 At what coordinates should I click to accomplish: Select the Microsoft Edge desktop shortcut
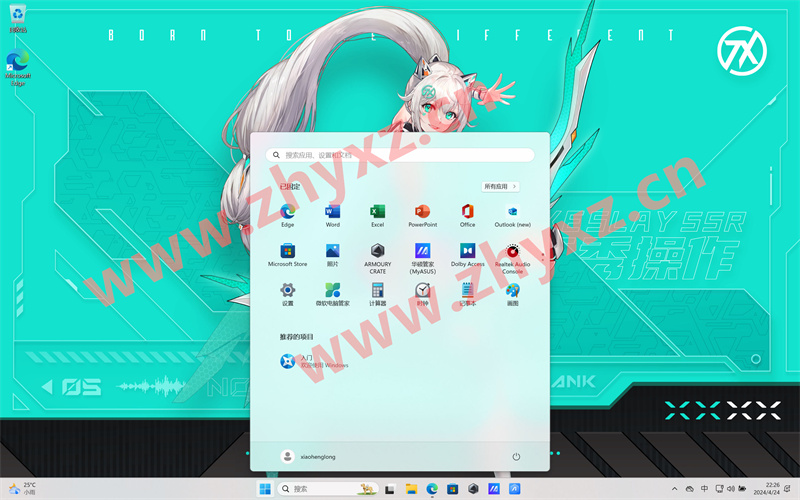pos(18,67)
